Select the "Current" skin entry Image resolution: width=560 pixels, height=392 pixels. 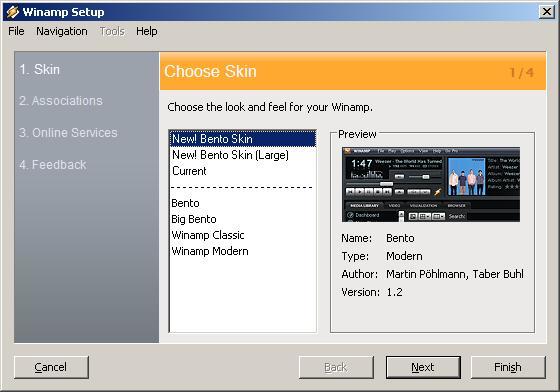click(x=242, y=171)
